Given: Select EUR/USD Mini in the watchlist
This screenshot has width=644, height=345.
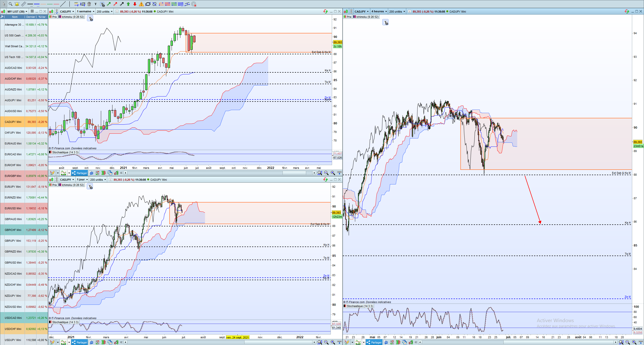Looking at the screenshot, I should point(13,208).
